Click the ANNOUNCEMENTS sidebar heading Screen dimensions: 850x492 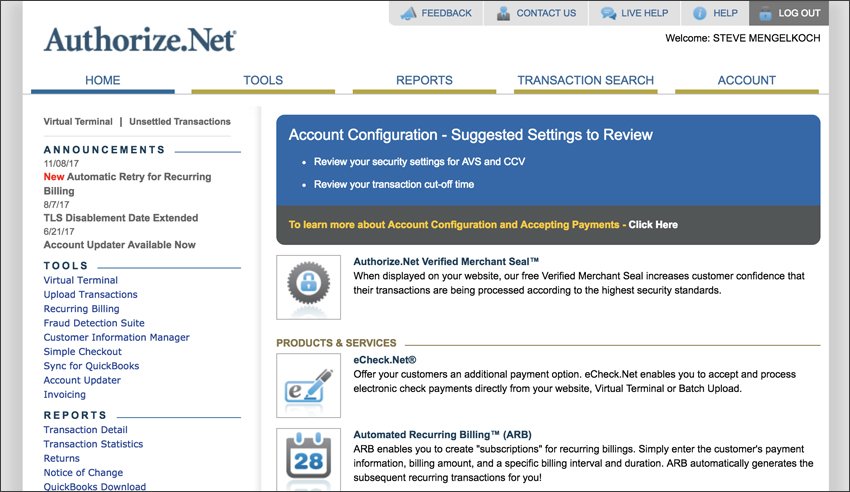[105, 150]
